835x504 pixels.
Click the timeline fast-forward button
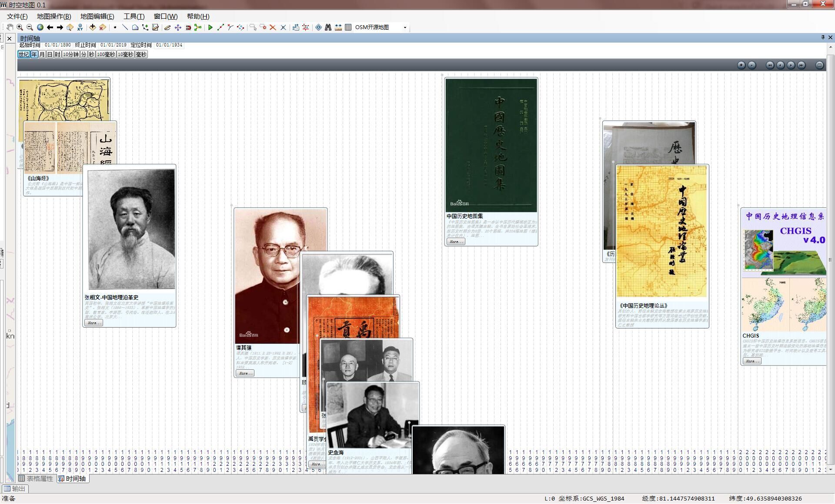pos(801,65)
